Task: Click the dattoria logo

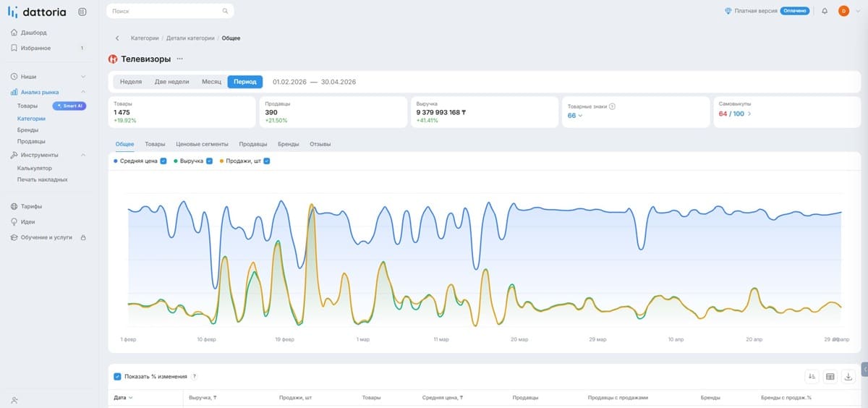Action: click(37, 12)
